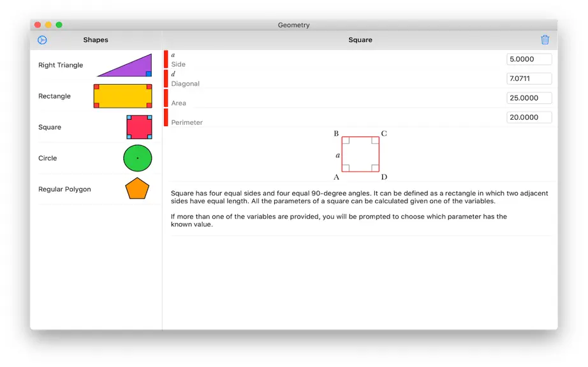This screenshot has height=367, width=588.
Task: Minimize the window with yellow button
Action: pos(48,25)
